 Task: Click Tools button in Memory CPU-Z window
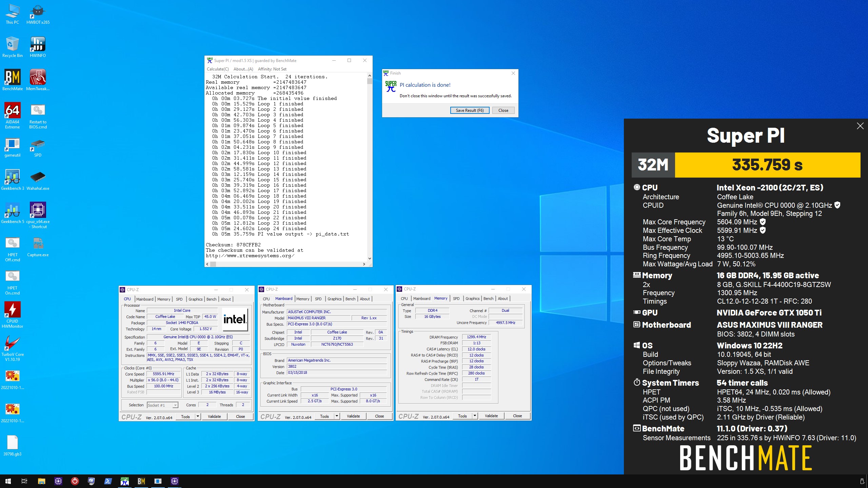point(462,416)
